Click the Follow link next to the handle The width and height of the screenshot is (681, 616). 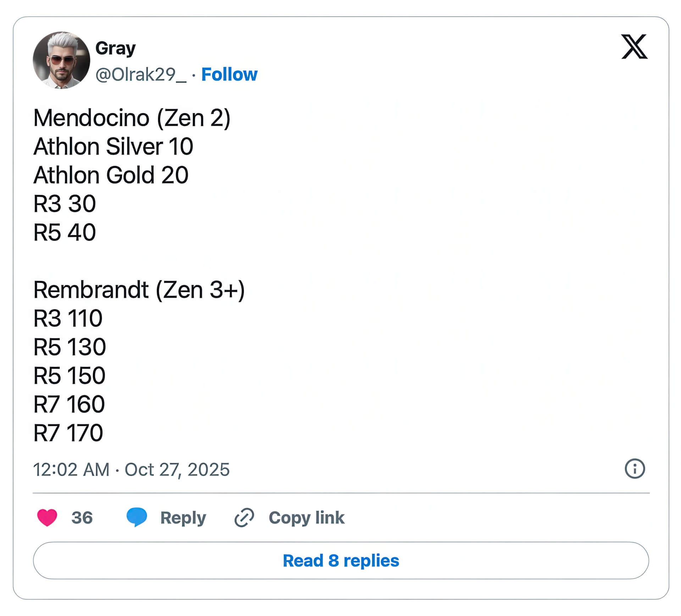click(229, 74)
